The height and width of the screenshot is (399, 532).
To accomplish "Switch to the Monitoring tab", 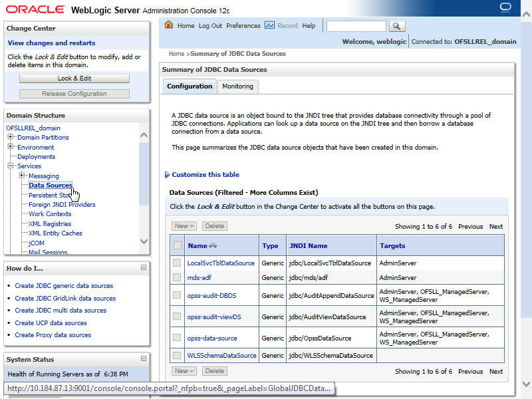I will (x=237, y=86).
